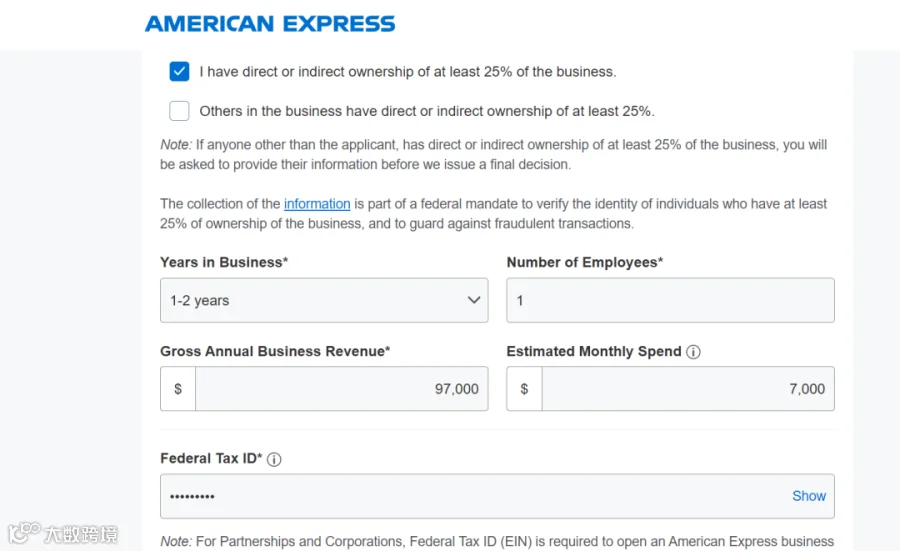Uncheck my 25% ownership checkbox

pos(179,71)
